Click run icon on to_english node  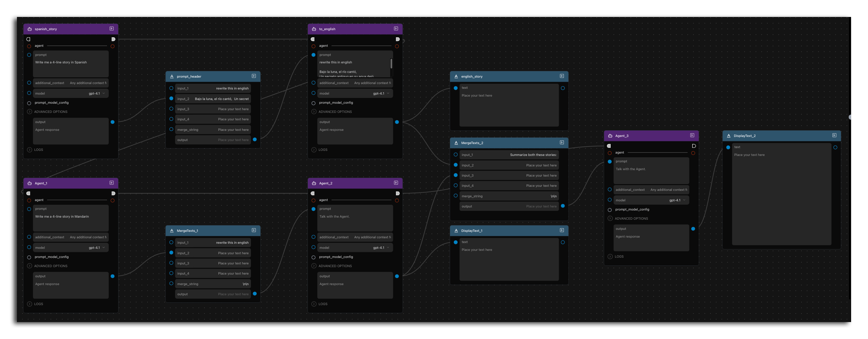click(x=396, y=29)
